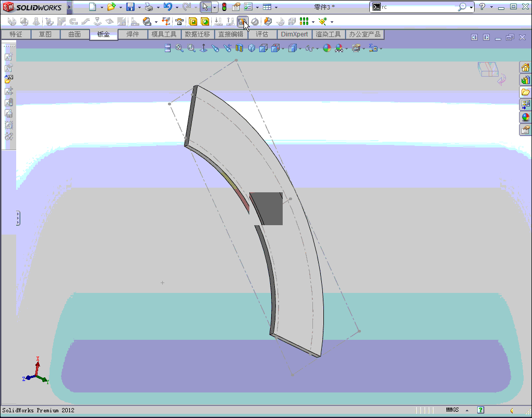The height and width of the screenshot is (418, 532).
Task: Click the green dots pattern icon
Action: point(304,22)
